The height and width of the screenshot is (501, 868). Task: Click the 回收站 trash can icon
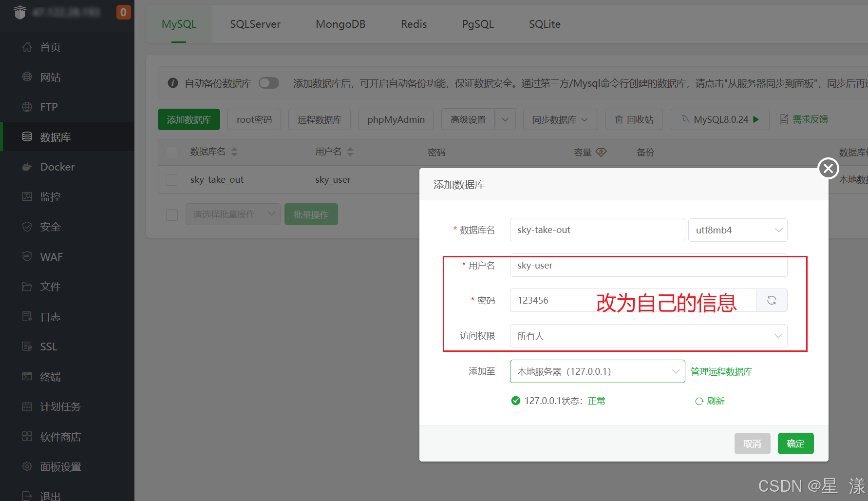(619, 119)
